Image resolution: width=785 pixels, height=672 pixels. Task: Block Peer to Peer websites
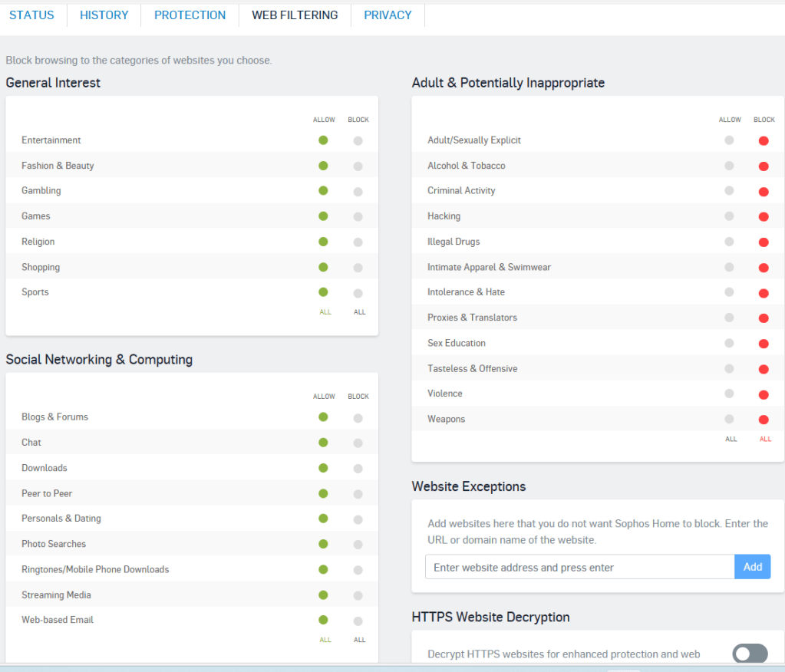(x=358, y=493)
